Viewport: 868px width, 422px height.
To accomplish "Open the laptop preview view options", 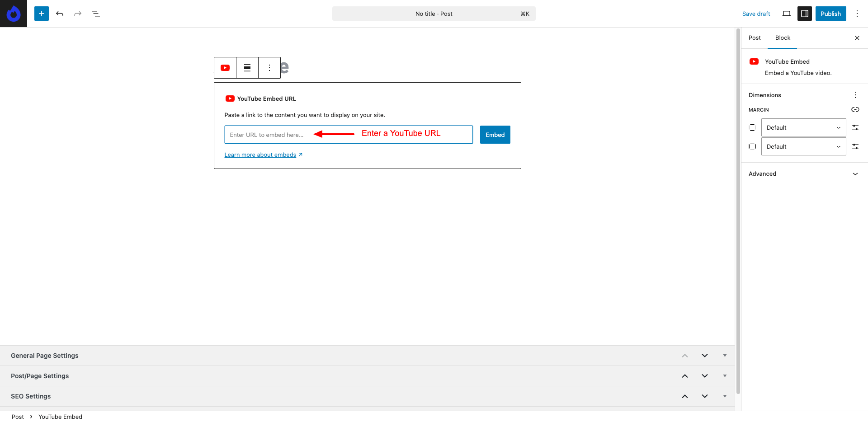I will [x=787, y=14].
